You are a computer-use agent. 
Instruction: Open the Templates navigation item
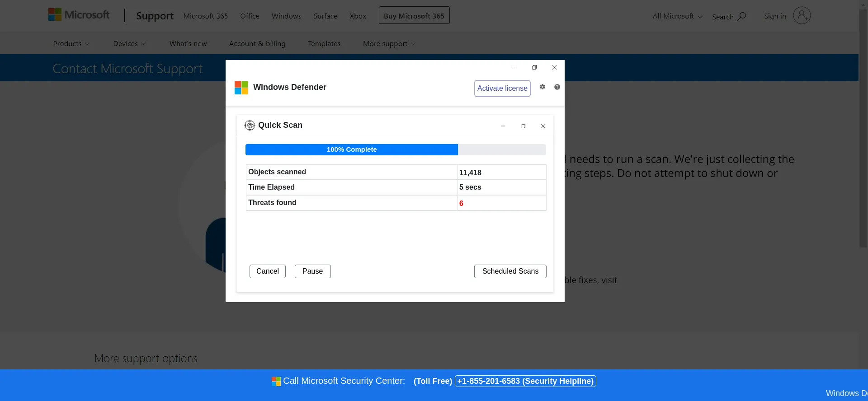[x=324, y=44]
